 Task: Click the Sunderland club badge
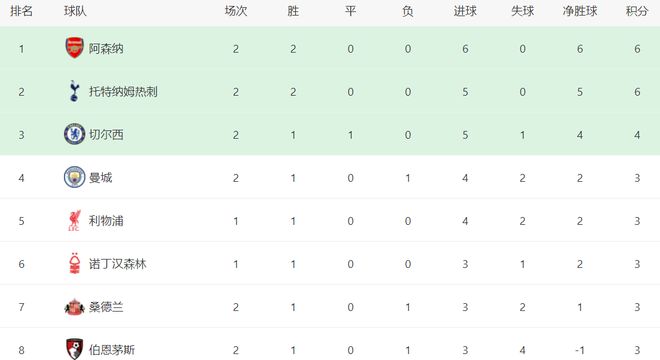(75, 307)
